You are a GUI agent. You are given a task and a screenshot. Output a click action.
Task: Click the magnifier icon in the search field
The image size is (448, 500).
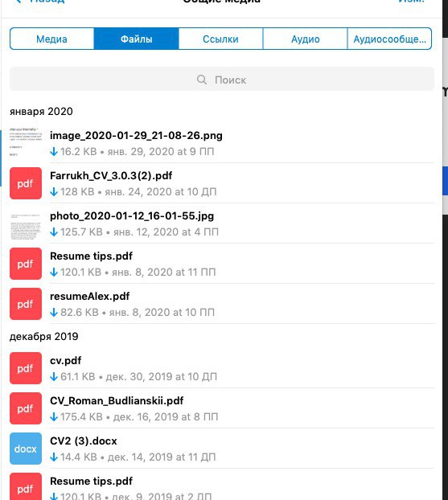click(x=202, y=80)
